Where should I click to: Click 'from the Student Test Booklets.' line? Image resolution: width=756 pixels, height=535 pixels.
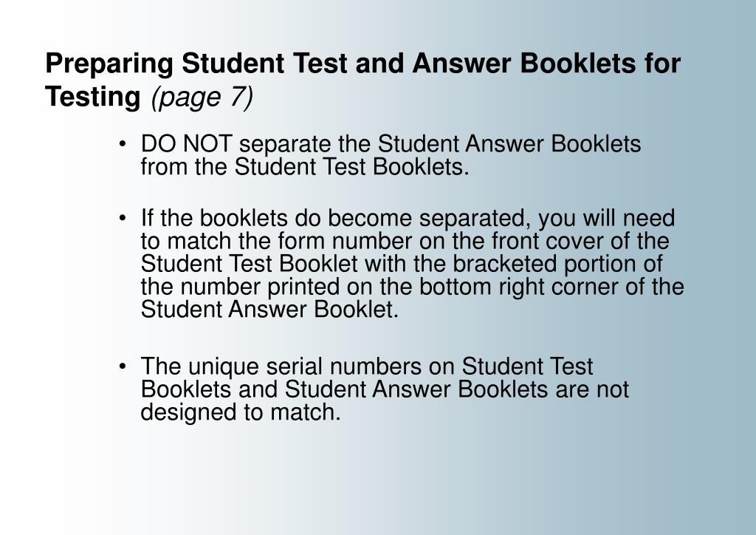point(305,167)
